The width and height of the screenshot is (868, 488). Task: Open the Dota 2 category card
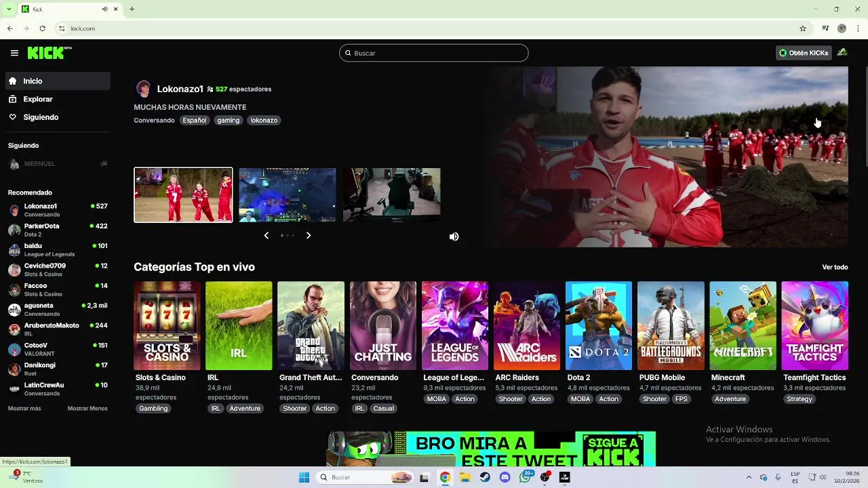click(599, 326)
